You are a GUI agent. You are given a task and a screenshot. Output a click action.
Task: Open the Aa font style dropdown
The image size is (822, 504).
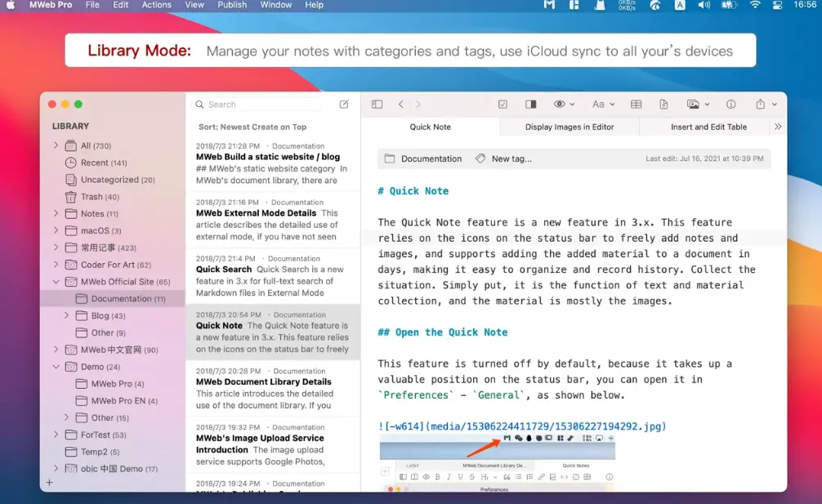603,105
